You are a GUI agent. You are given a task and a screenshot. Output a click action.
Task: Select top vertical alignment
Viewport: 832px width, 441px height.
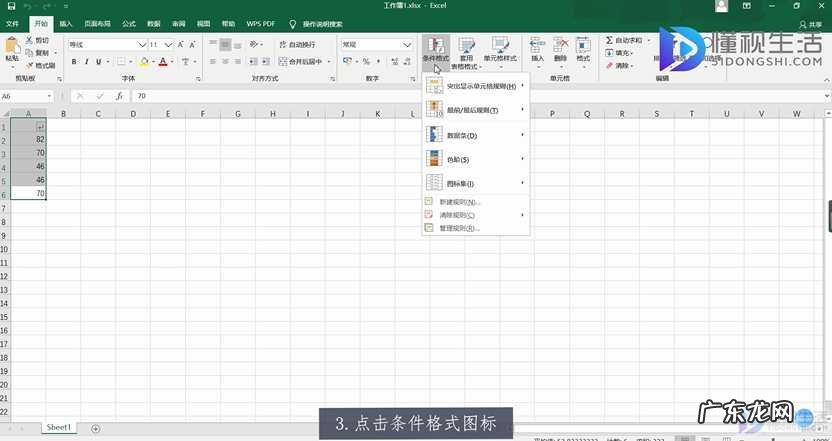[x=213, y=44]
